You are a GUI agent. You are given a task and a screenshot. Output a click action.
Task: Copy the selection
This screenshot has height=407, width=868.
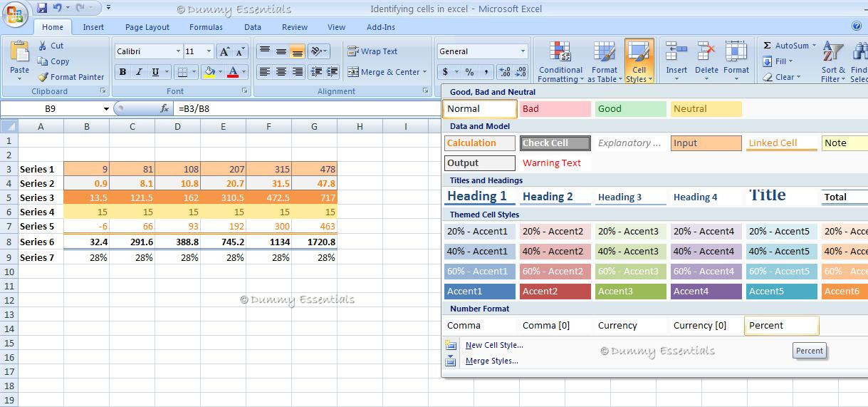tap(53, 61)
